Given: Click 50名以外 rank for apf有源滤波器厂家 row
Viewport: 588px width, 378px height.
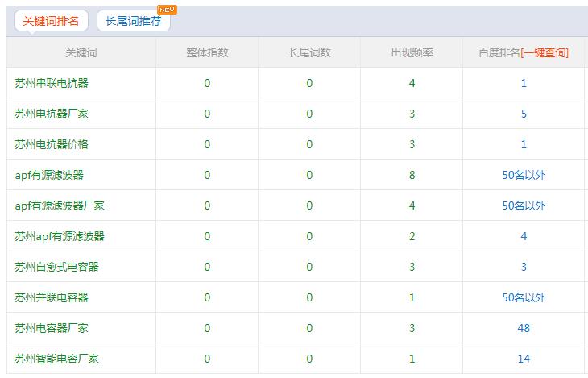Looking at the screenshot, I should (x=524, y=206).
